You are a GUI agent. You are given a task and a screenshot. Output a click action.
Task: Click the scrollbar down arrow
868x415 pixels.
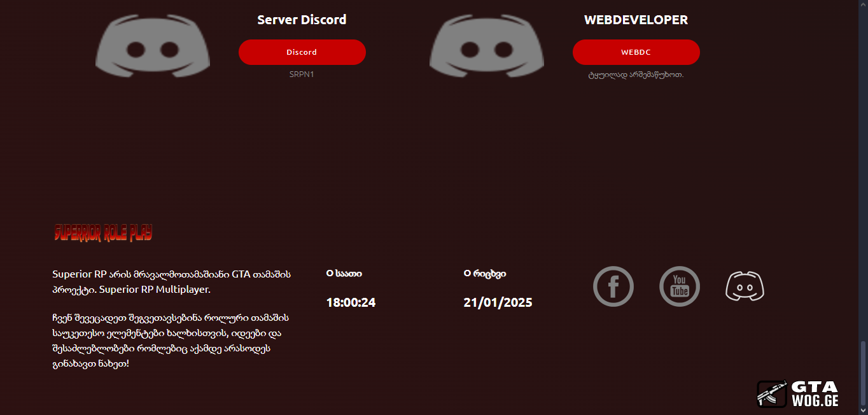(863, 411)
